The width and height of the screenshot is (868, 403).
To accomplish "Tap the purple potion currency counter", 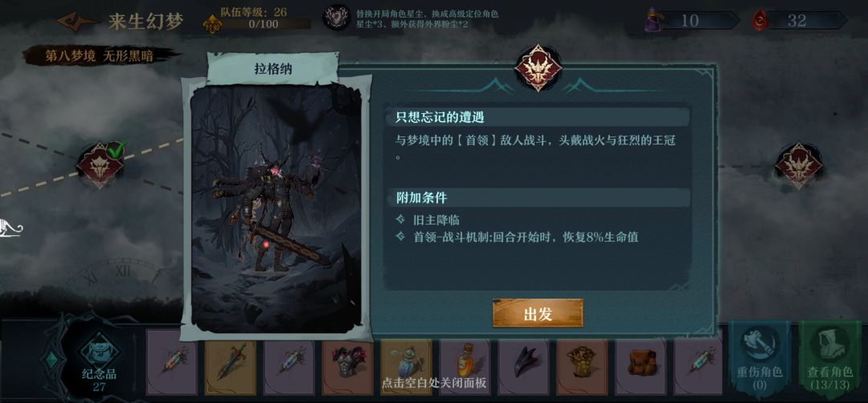I will 692,21.
